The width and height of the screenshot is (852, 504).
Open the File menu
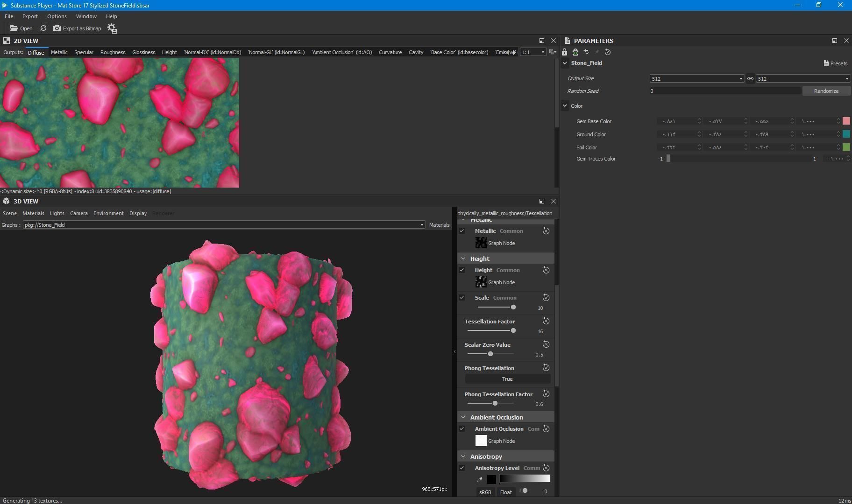9,16
